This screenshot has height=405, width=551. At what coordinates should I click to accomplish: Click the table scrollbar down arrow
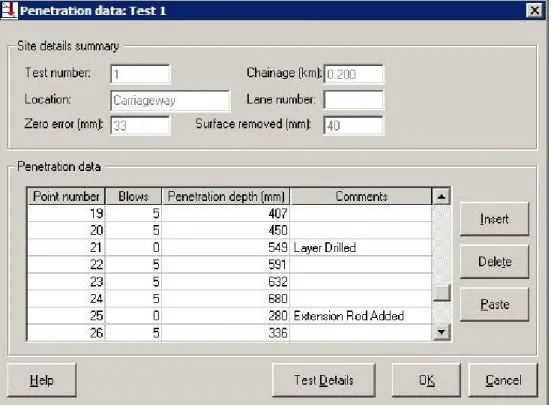[441, 332]
